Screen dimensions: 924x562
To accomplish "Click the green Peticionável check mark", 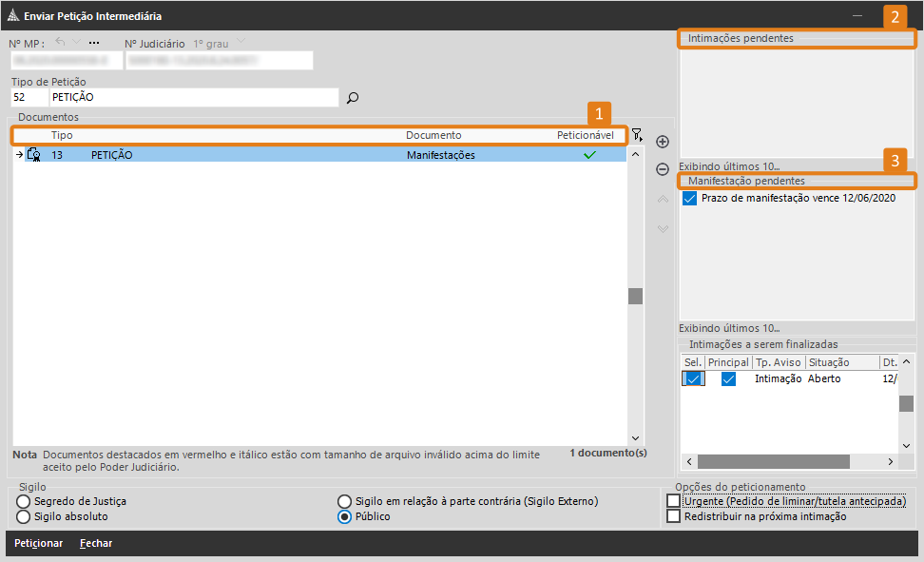I will 589,155.
